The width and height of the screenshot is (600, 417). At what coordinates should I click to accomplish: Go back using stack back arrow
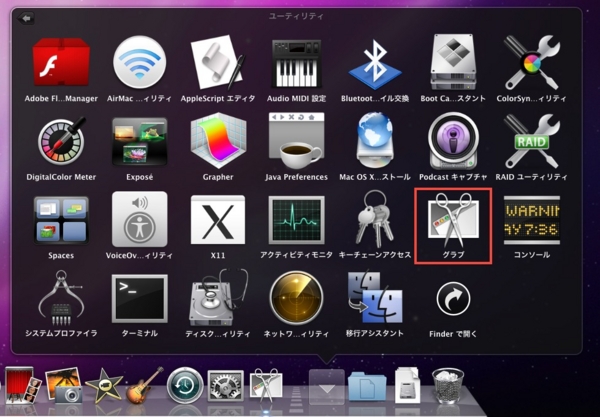[26, 18]
